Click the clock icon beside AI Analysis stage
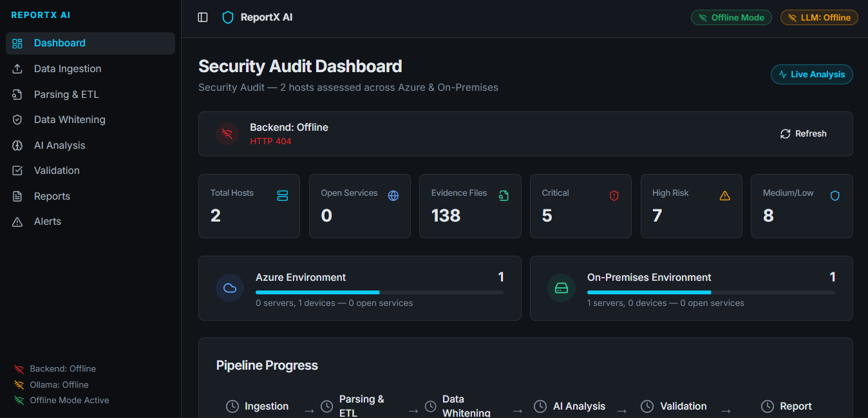The width and height of the screenshot is (868, 418). point(541,406)
